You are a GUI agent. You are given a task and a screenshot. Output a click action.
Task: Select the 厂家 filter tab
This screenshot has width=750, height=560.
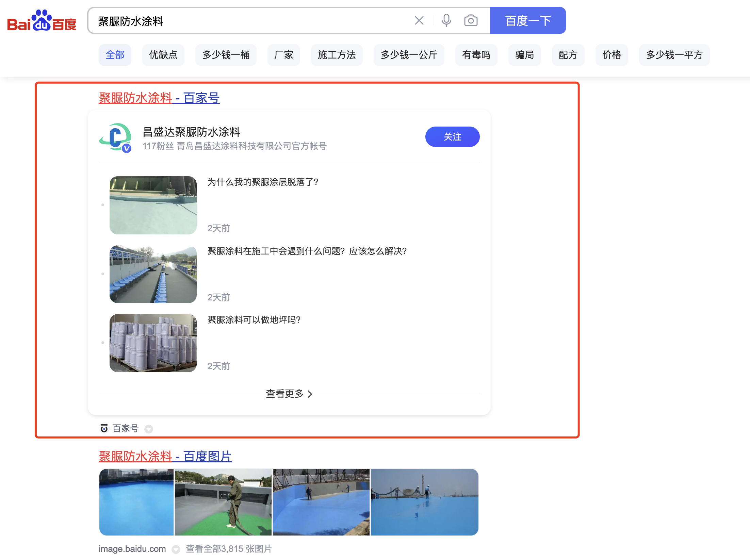pyautogui.click(x=284, y=55)
